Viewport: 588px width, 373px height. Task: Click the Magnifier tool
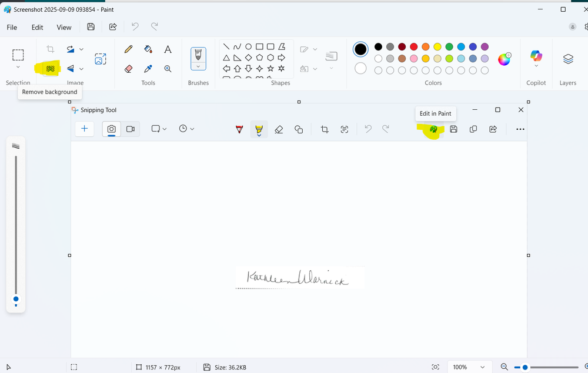click(x=168, y=69)
